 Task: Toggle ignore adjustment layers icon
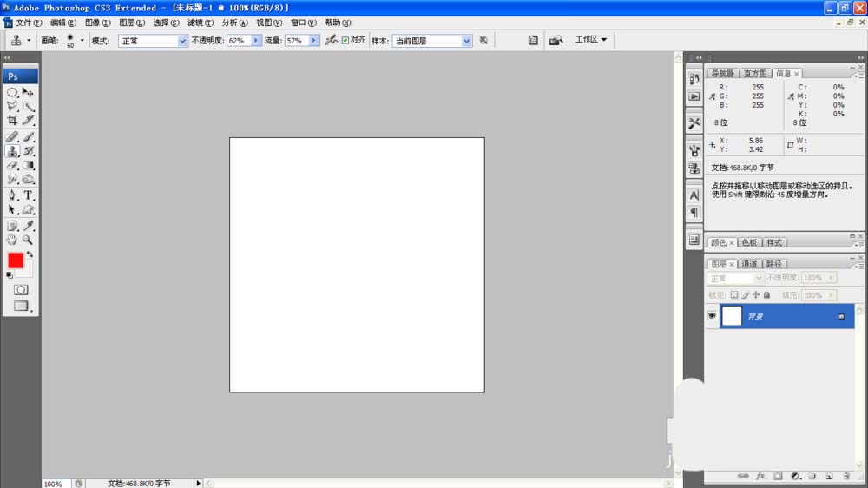(x=483, y=40)
